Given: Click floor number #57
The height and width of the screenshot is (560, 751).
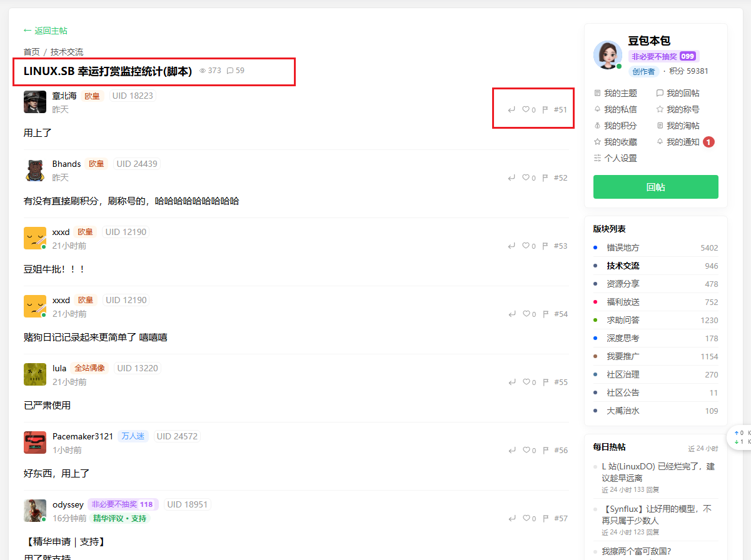Looking at the screenshot, I should pyautogui.click(x=560, y=519).
